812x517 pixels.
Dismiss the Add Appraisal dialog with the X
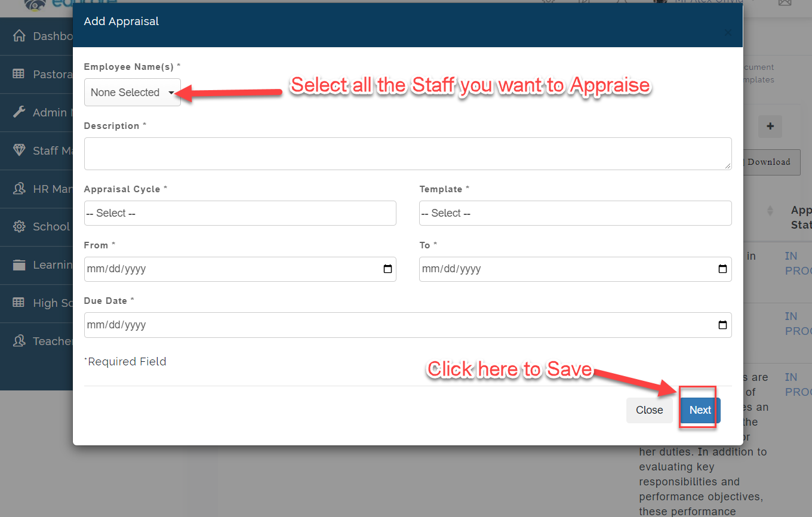(727, 33)
